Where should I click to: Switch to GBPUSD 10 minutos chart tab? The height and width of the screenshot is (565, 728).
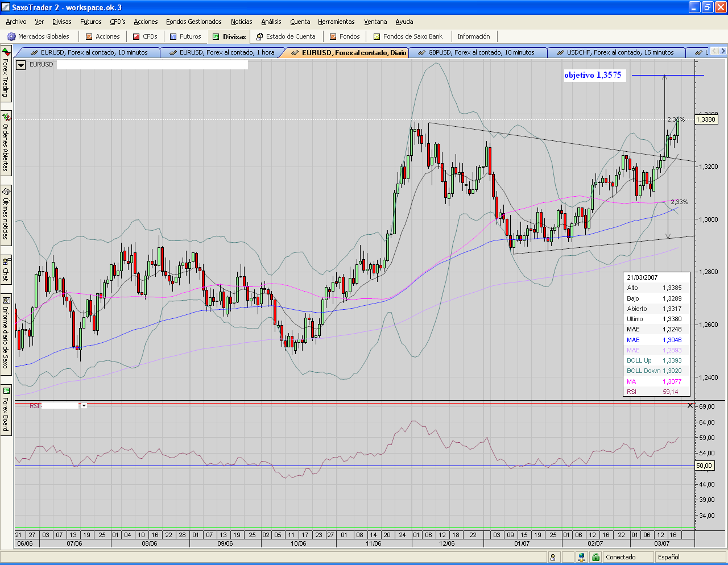(480, 52)
